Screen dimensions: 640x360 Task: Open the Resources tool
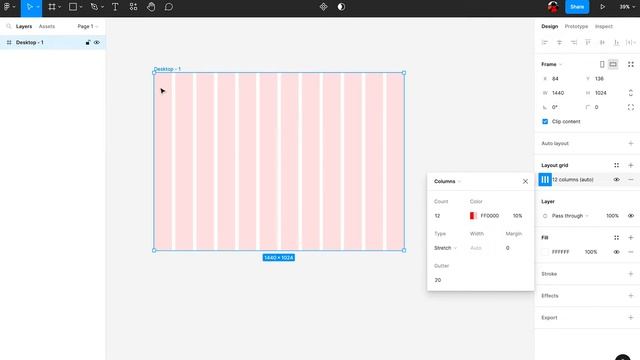133,7
